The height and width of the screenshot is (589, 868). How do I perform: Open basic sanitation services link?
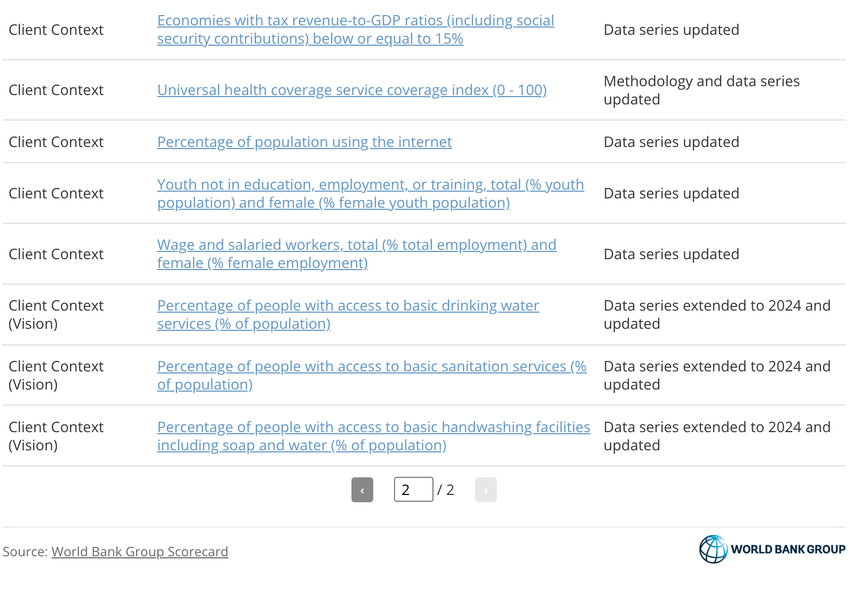pyautogui.click(x=371, y=376)
